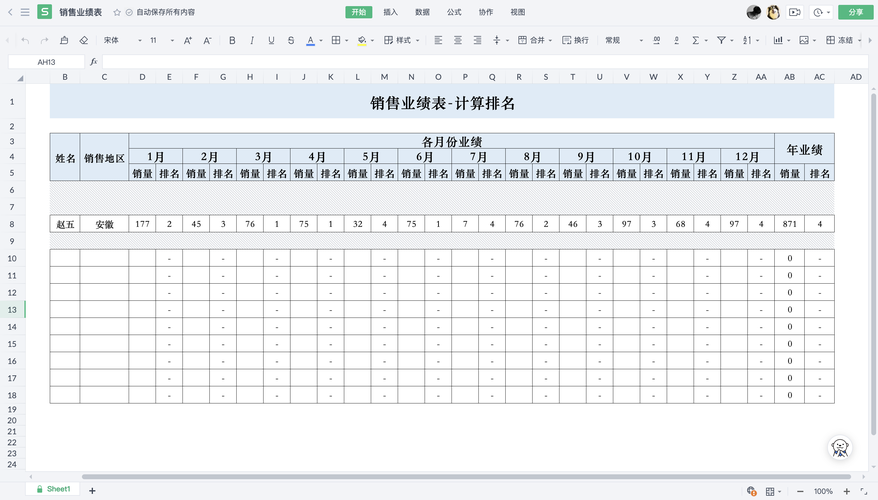
Task: Insert a chart with chart icon
Action: pyautogui.click(x=778, y=40)
